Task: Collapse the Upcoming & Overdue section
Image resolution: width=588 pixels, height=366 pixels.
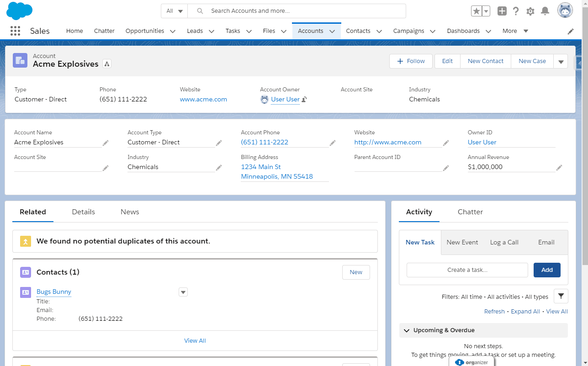Action: coord(407,330)
